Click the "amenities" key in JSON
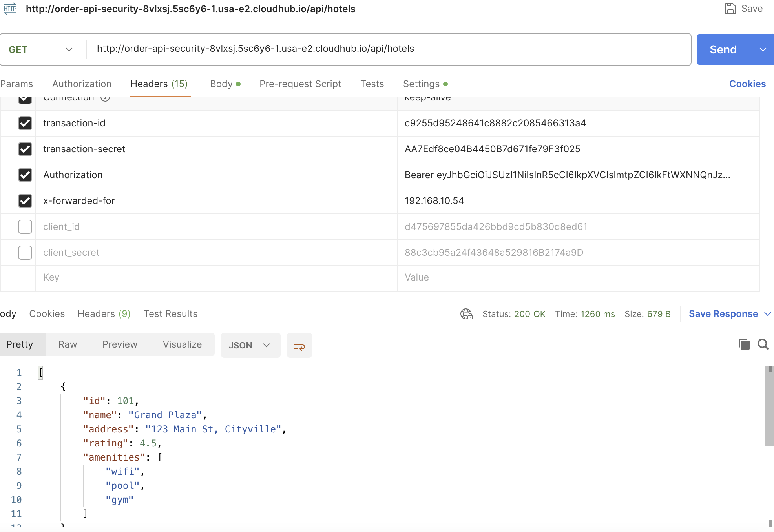Viewport: 774px width, 532px height. pos(114,457)
